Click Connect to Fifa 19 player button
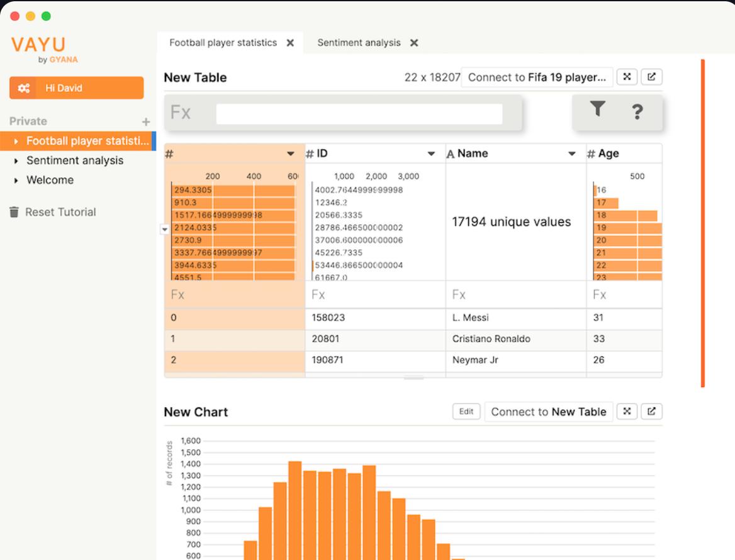Image resolution: width=735 pixels, height=560 pixels. click(537, 77)
